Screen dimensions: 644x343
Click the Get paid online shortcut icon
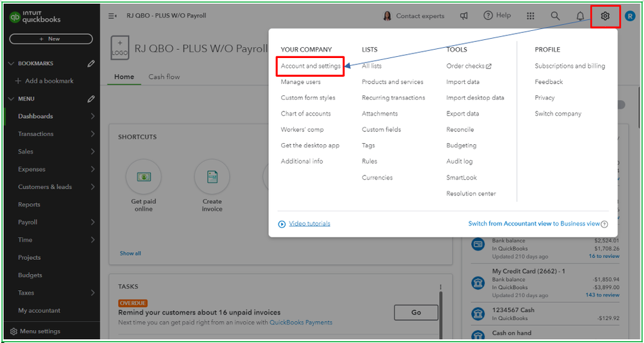coord(143,177)
